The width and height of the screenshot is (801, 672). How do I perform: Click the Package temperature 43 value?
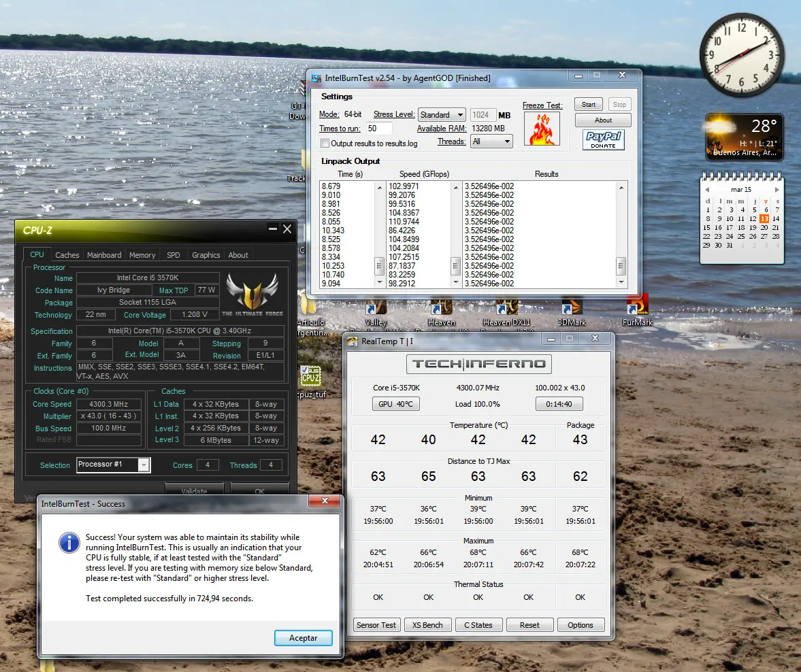tap(581, 439)
